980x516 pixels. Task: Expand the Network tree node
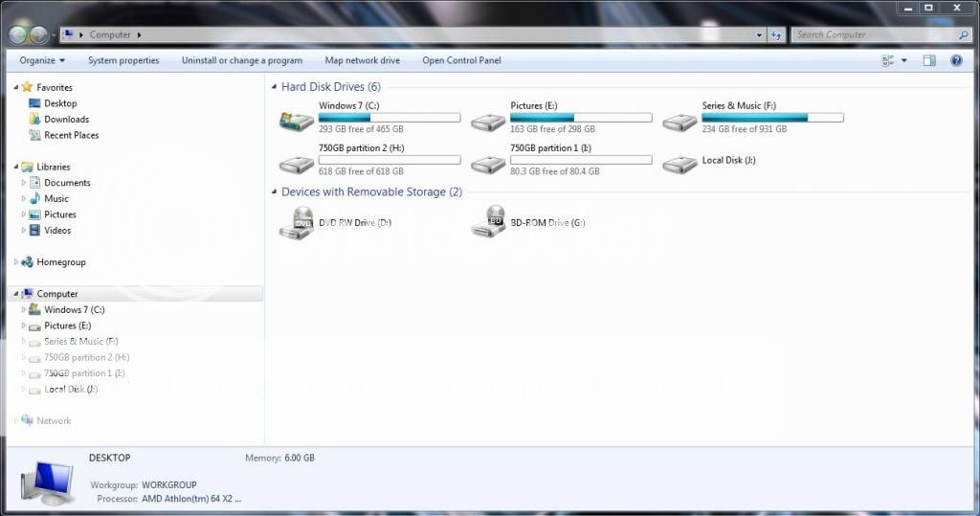point(15,421)
